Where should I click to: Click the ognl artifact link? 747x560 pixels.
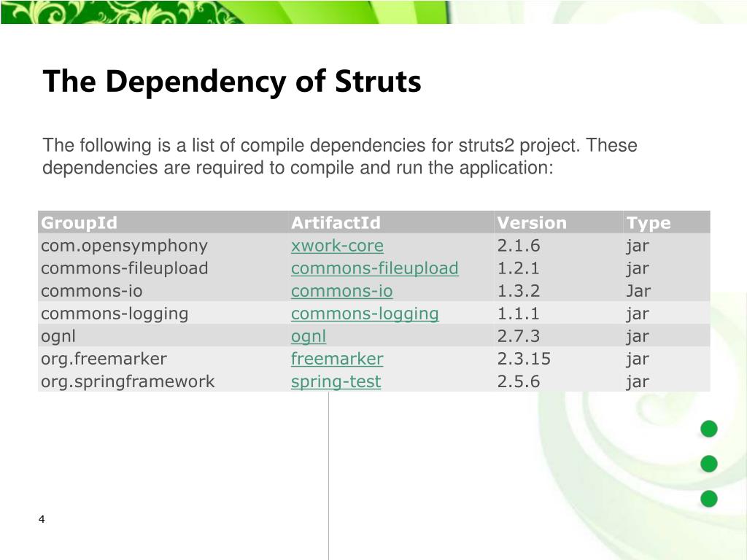coord(309,336)
